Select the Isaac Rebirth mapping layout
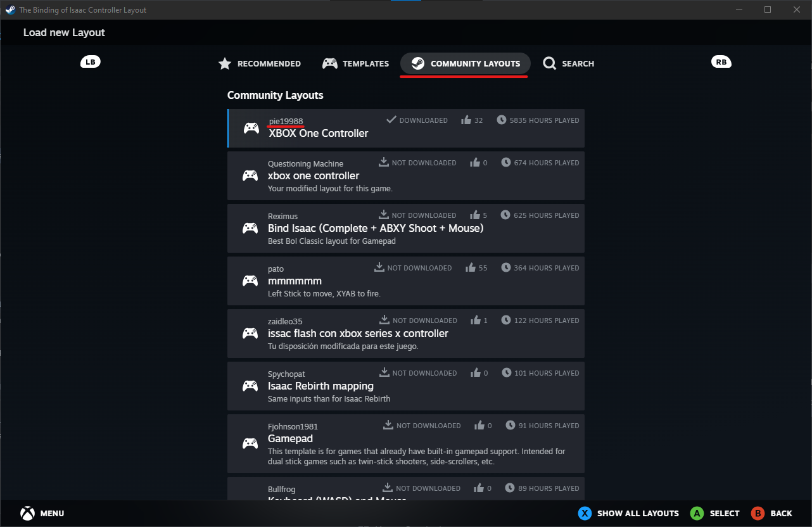The image size is (812, 527). click(406, 386)
